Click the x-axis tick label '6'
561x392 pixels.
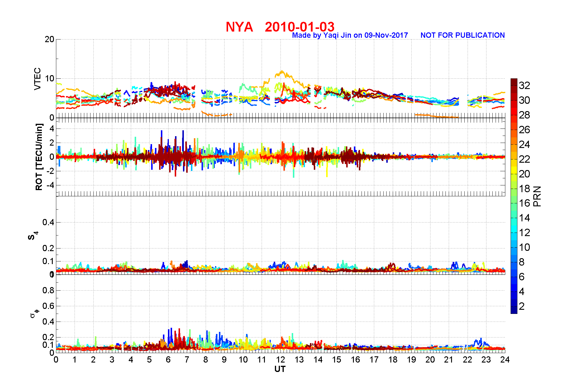point(168,360)
